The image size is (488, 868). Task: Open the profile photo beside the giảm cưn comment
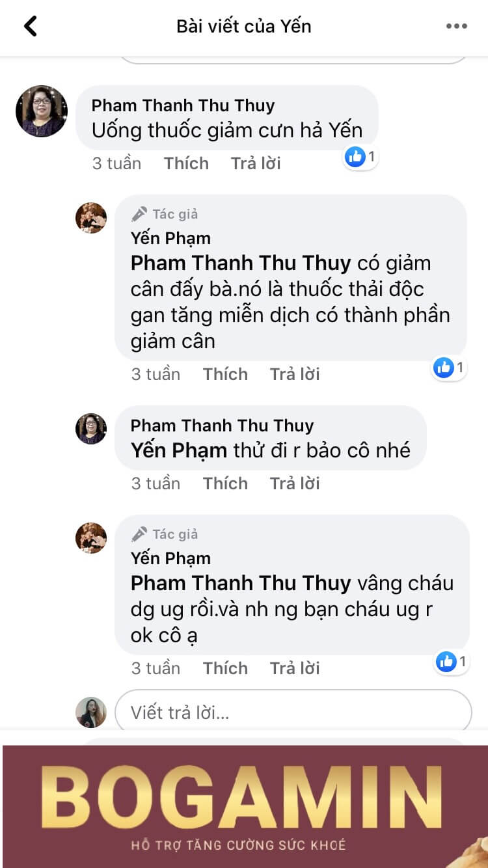coord(42,111)
